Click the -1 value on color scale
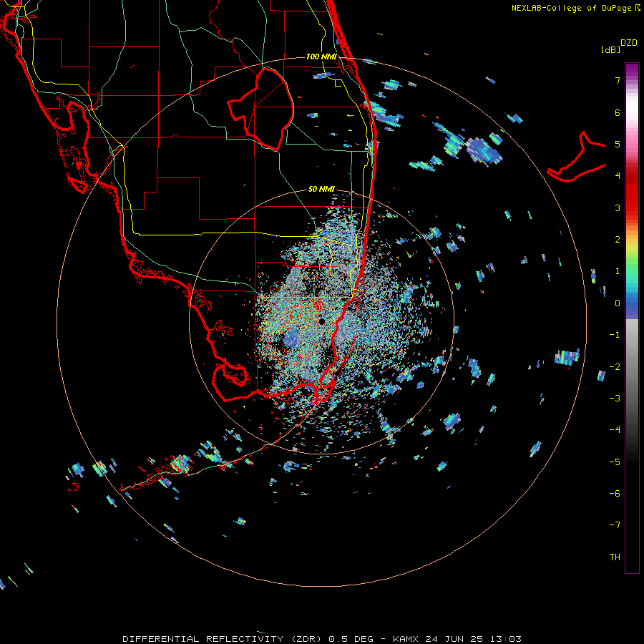The height and width of the screenshot is (644, 644). click(615, 335)
